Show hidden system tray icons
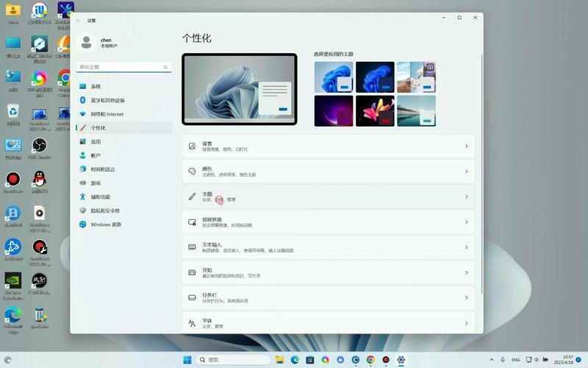 [x=492, y=360]
